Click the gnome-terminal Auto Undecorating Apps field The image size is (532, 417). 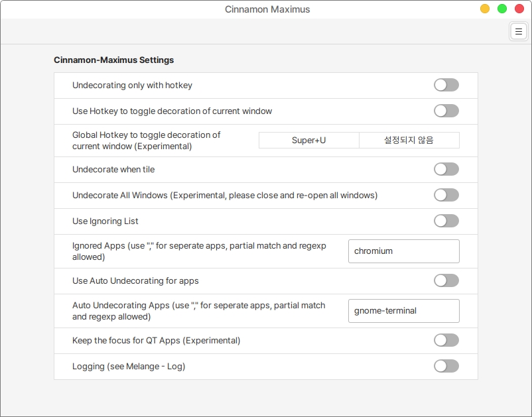pyautogui.click(x=403, y=310)
